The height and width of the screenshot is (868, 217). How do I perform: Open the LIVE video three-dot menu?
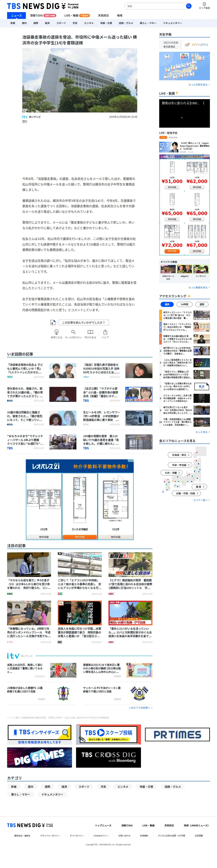(203, 103)
